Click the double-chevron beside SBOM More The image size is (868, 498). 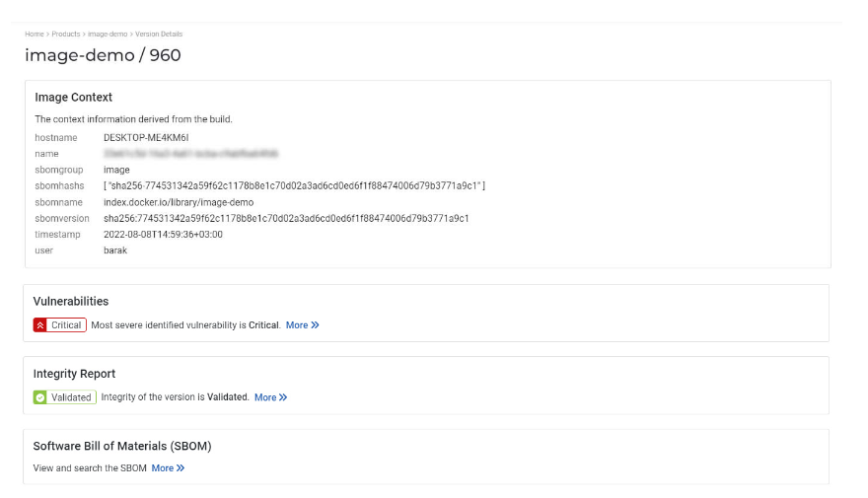tap(181, 468)
